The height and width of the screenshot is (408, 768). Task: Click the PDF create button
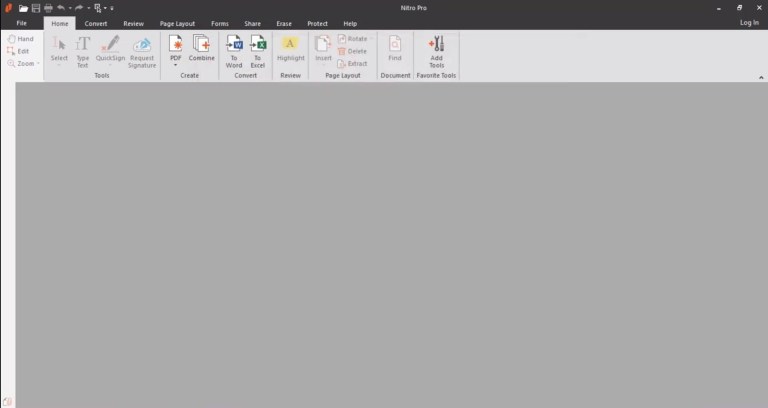175,47
